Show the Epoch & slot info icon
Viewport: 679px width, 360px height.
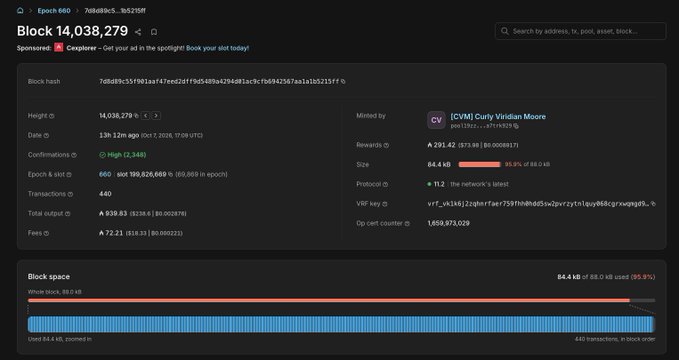69,175
